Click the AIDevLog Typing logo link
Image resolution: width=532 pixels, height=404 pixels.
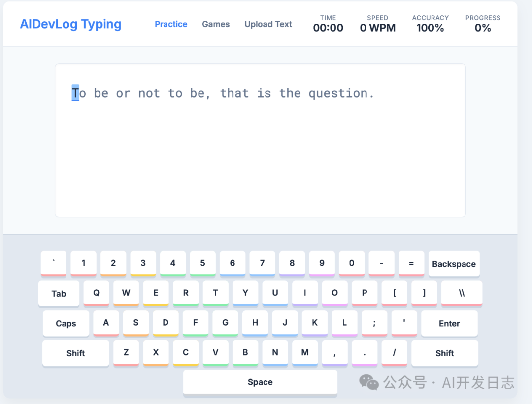[70, 24]
